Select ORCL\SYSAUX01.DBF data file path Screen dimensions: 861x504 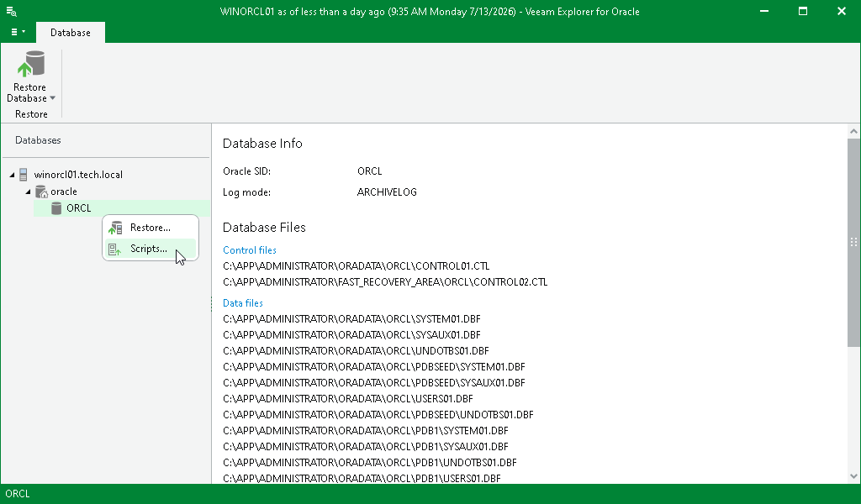tap(351, 335)
